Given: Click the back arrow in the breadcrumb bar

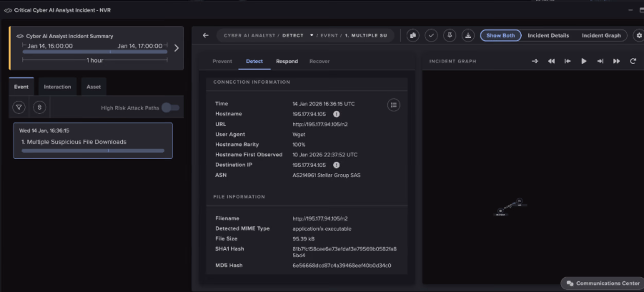Looking at the screenshot, I should 205,36.
